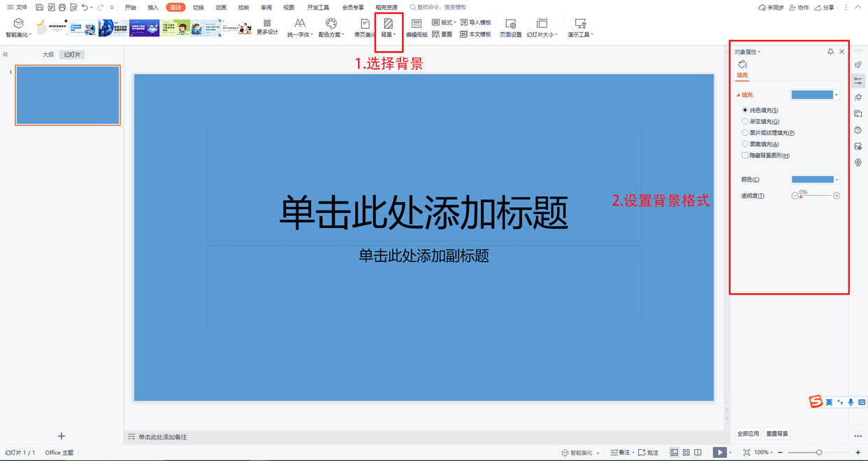This screenshot has height=461, width=868.
Task: Click the Sogou microphone voice input icon
Action: click(851, 402)
